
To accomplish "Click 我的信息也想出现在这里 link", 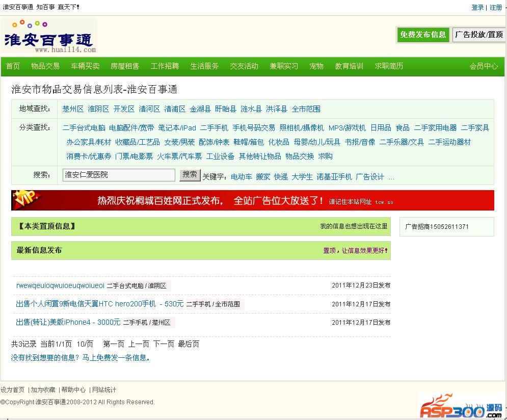I will click(x=354, y=226).
